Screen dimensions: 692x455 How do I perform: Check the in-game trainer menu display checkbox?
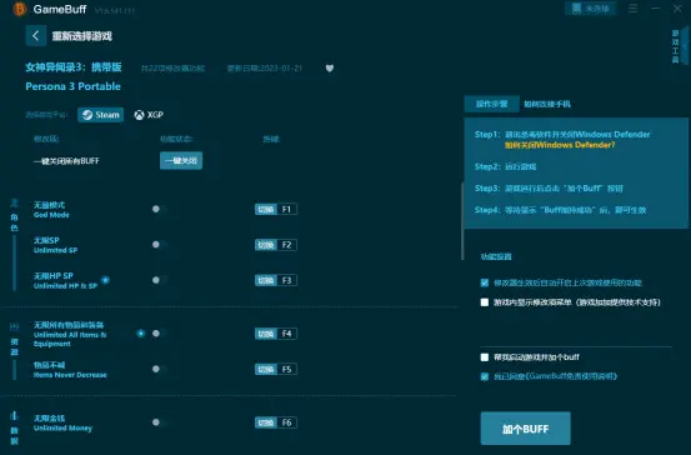(485, 301)
